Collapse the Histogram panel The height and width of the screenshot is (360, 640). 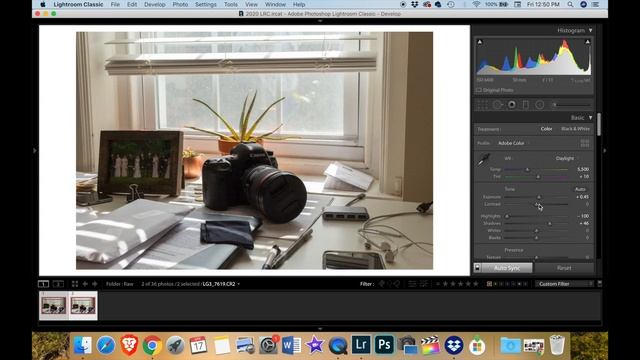click(590, 31)
